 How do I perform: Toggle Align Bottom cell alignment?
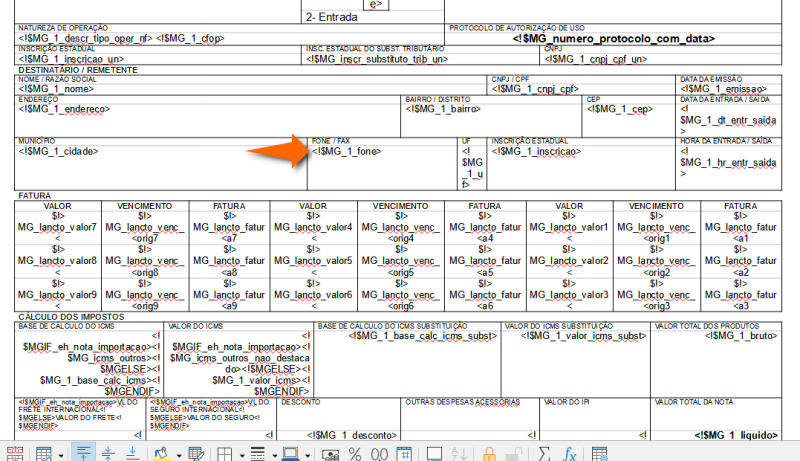click(132, 453)
